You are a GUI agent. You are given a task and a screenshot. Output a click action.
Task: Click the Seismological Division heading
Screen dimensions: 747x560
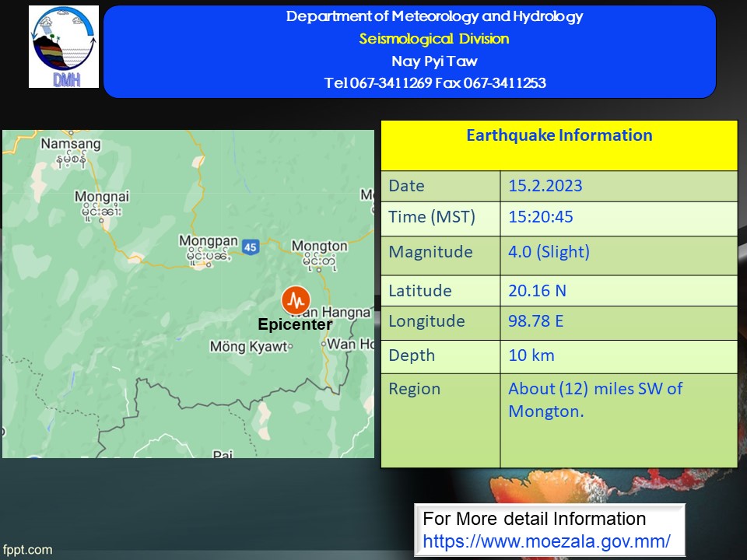click(x=434, y=39)
